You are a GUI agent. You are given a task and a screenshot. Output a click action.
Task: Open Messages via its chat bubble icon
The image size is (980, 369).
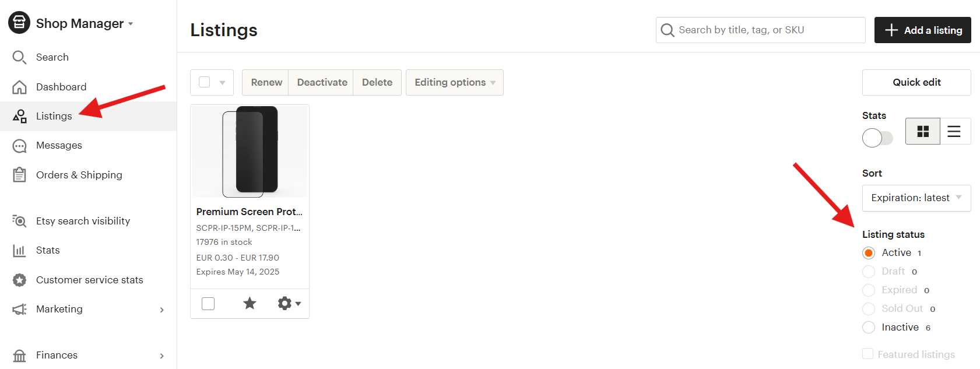pyautogui.click(x=19, y=146)
